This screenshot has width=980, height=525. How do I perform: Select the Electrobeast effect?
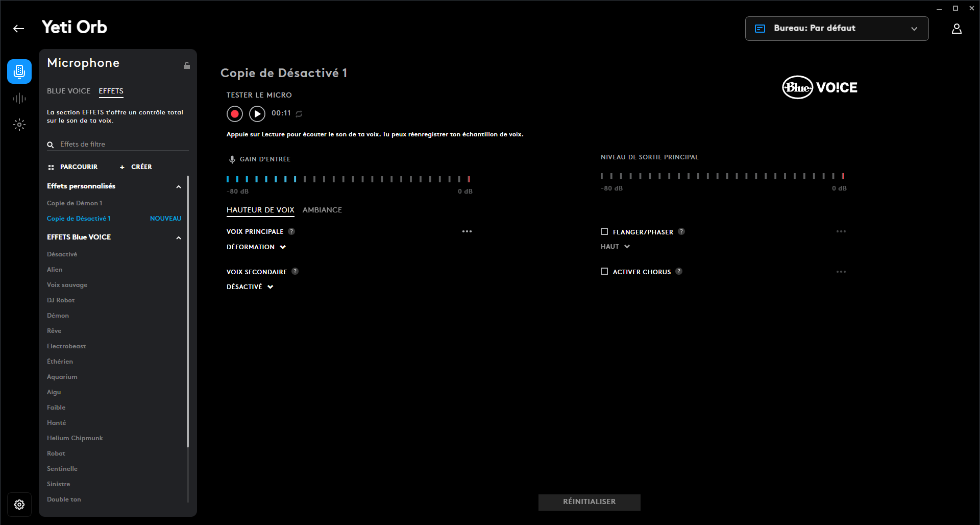tap(66, 346)
